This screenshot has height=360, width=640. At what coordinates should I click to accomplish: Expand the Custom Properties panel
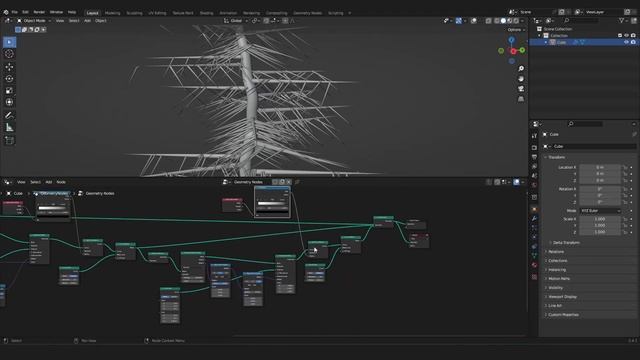pos(563,315)
